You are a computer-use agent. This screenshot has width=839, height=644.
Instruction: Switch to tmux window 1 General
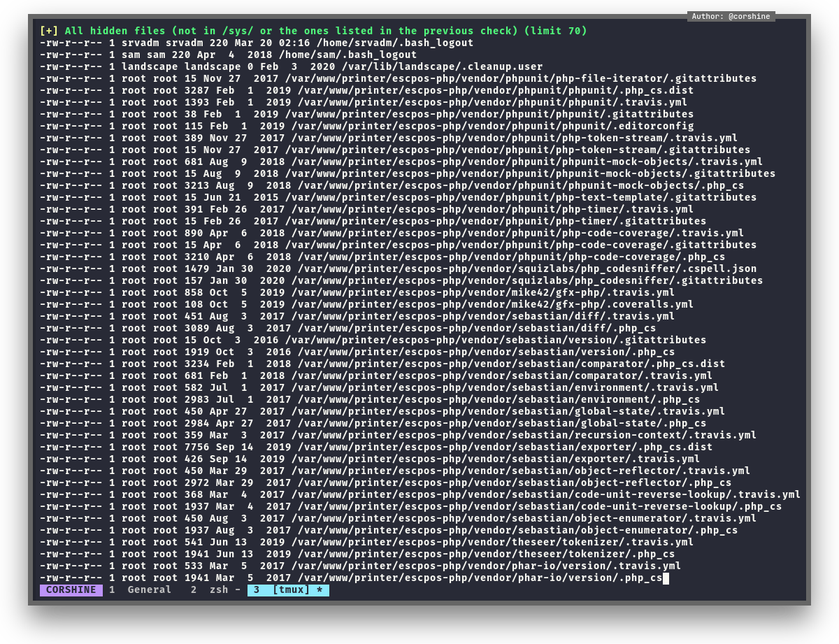coord(140,590)
